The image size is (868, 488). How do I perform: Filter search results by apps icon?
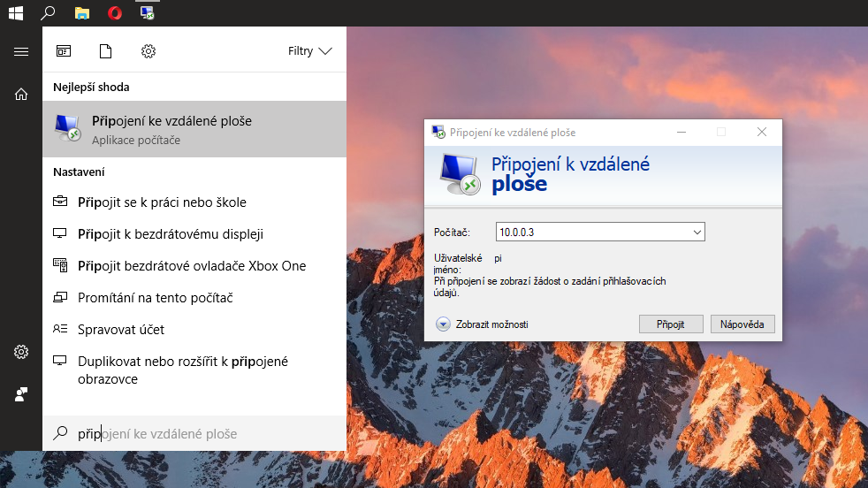[64, 51]
